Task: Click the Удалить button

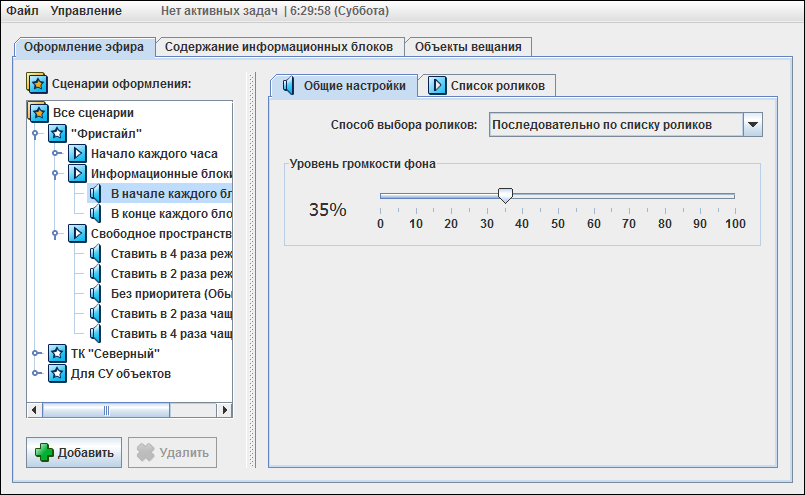Action: point(172,452)
